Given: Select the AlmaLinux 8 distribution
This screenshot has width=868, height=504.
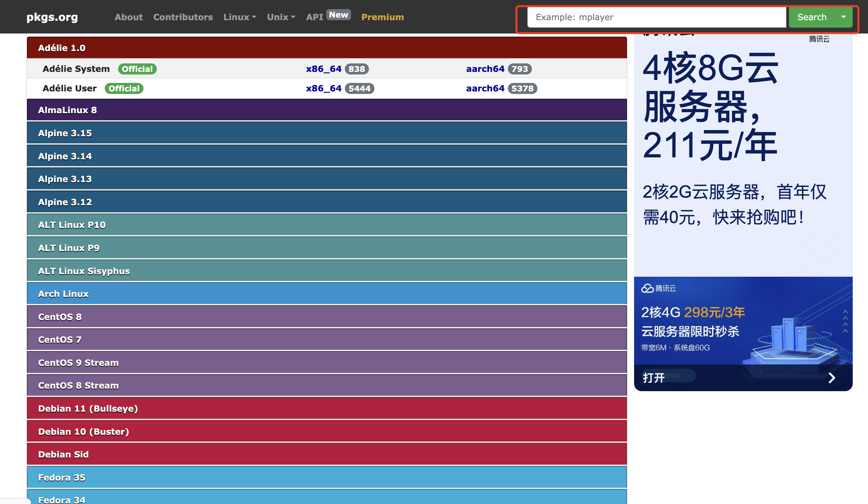Looking at the screenshot, I should pos(68,110).
